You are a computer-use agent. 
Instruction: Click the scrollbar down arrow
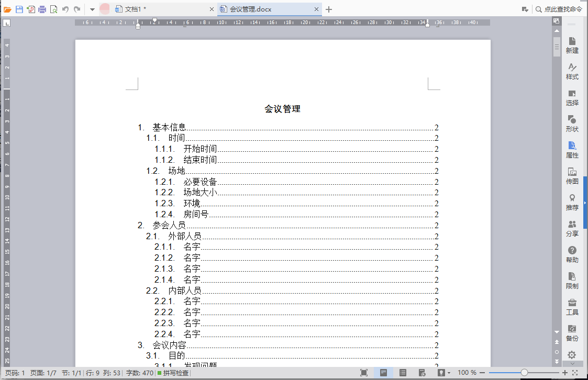pos(557,332)
